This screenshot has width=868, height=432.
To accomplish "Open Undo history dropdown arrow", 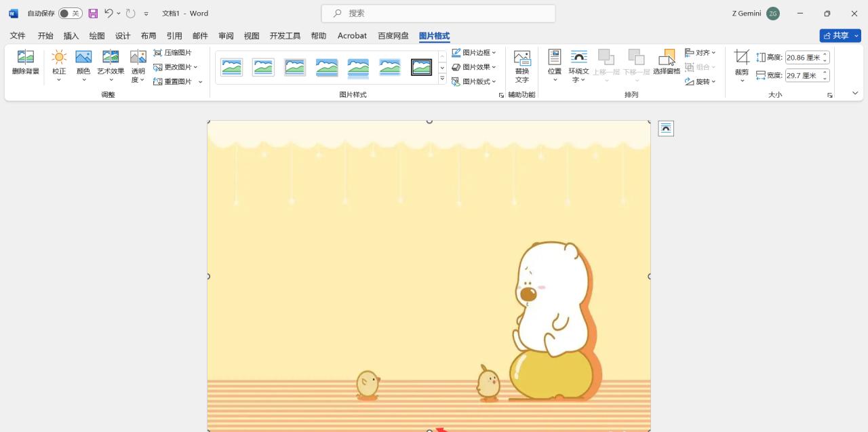I will [x=119, y=14].
